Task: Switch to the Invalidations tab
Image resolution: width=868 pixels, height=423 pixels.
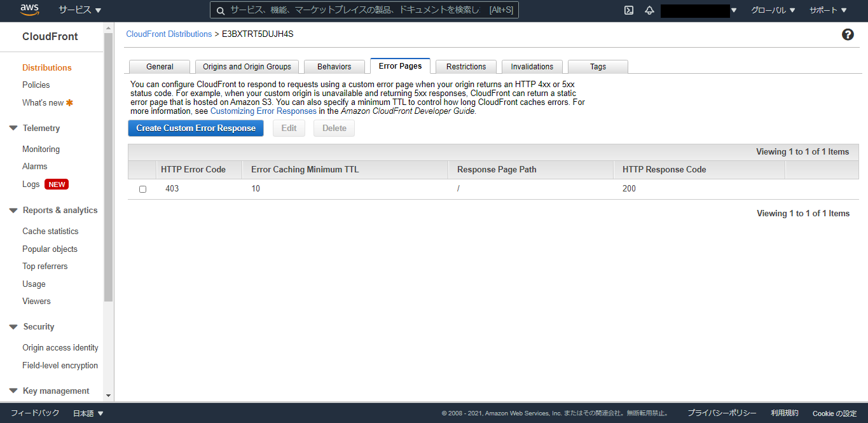Action: point(532,67)
